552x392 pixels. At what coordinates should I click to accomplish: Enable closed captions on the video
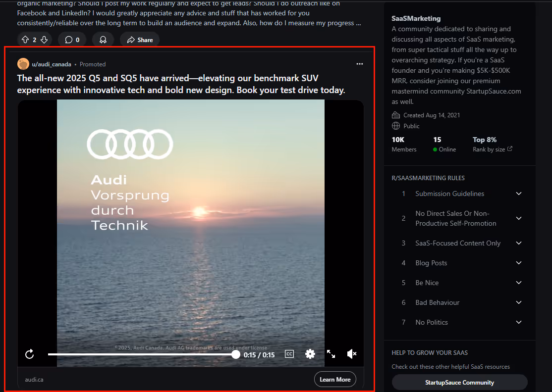[x=289, y=354]
